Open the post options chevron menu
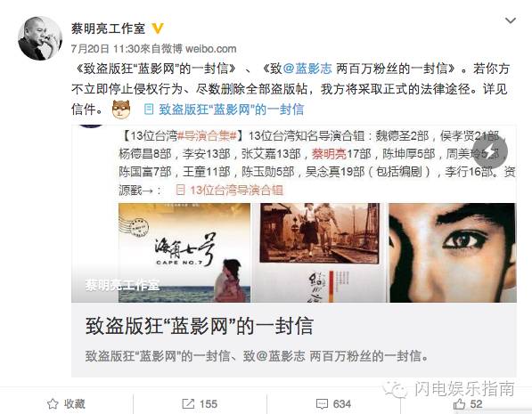The height and width of the screenshot is (414, 532). tap(510, 21)
